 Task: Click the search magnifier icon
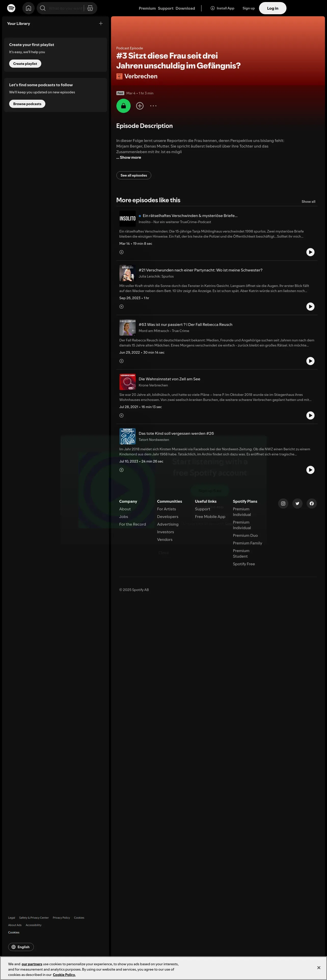click(x=43, y=8)
